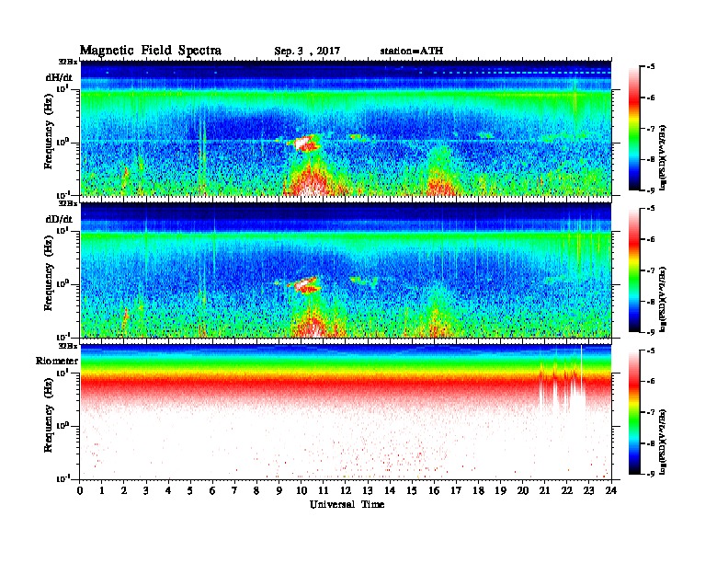Click the "Magnetic Field Spectra" title
Screen dimensions: 728x563
coord(151,51)
